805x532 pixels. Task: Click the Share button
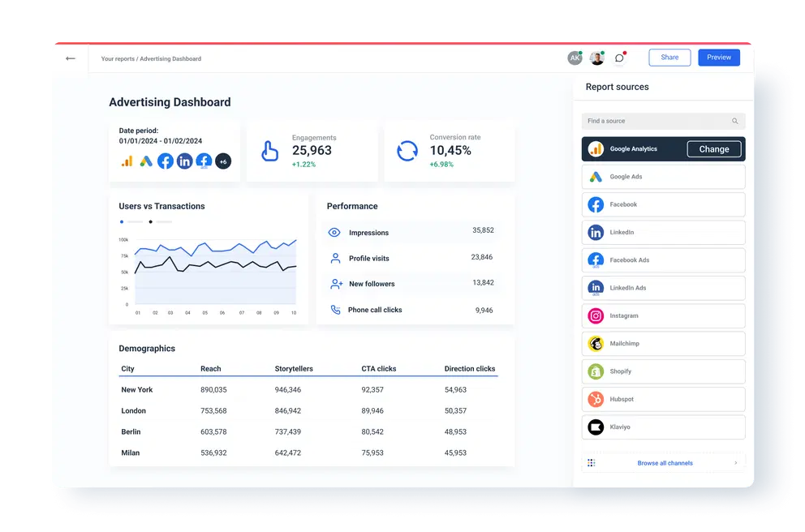[669, 57]
